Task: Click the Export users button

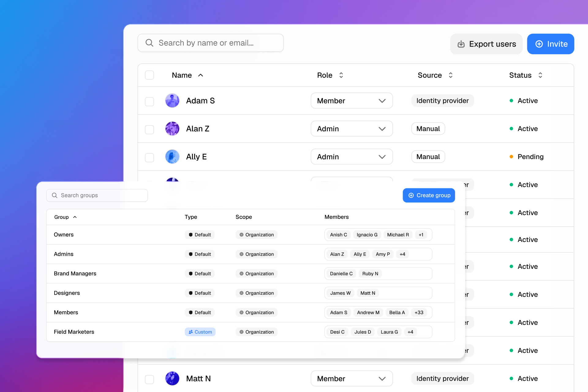Action: [x=486, y=44]
